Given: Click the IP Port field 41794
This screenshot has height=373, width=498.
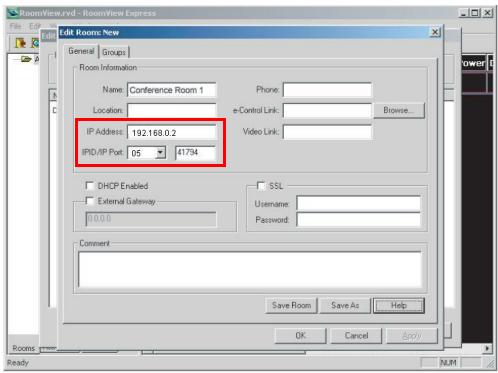Looking at the screenshot, I should [x=195, y=153].
